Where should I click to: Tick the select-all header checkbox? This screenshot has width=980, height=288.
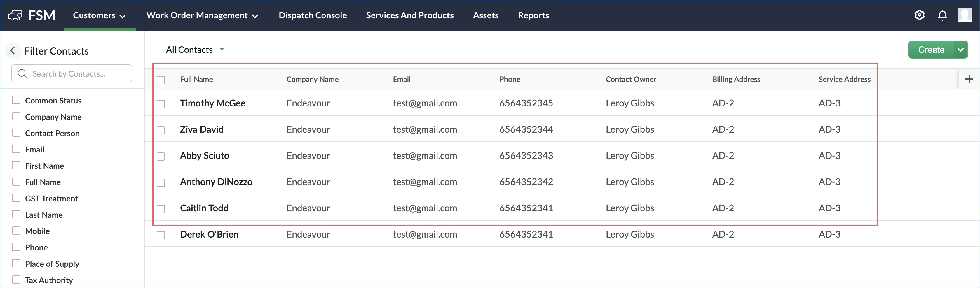[x=161, y=80]
